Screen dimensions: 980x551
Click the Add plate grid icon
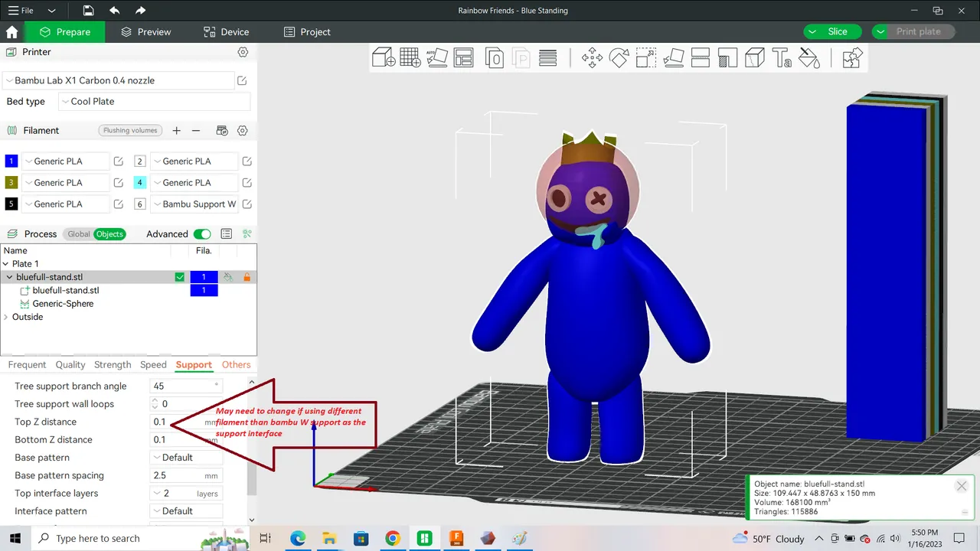click(x=410, y=57)
